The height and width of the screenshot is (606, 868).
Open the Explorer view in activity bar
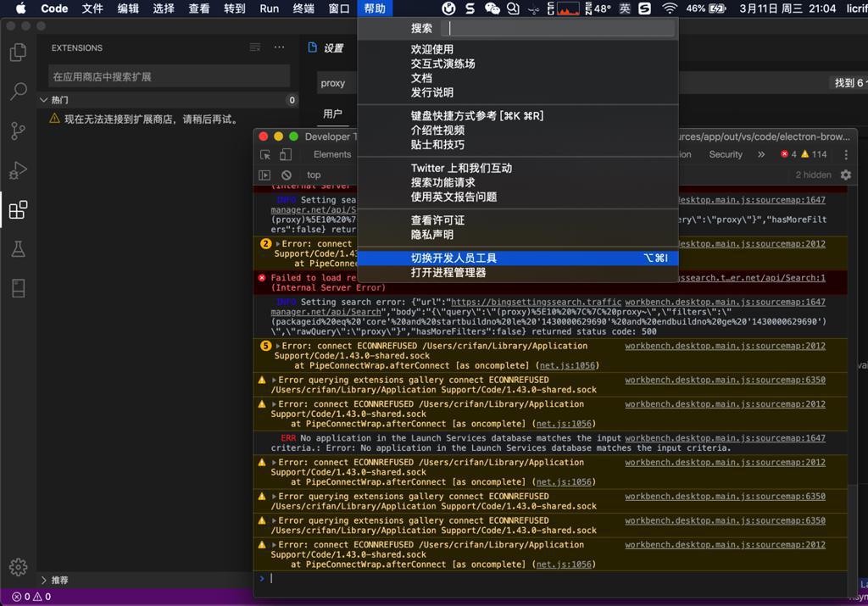coord(19,52)
